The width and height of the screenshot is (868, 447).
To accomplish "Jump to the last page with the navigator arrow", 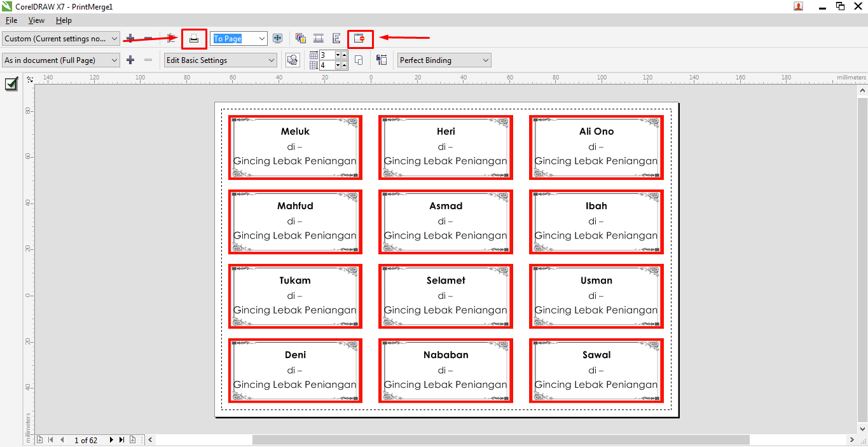I will (x=121, y=439).
